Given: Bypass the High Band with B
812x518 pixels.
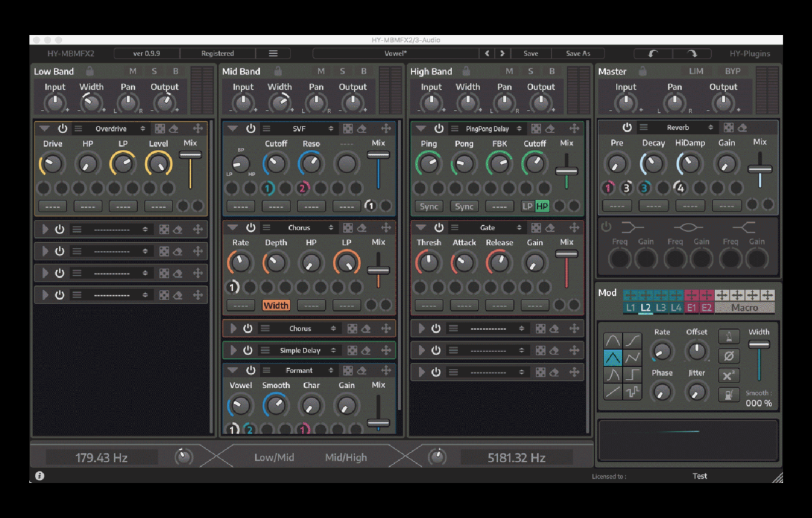Looking at the screenshot, I should pyautogui.click(x=552, y=72).
